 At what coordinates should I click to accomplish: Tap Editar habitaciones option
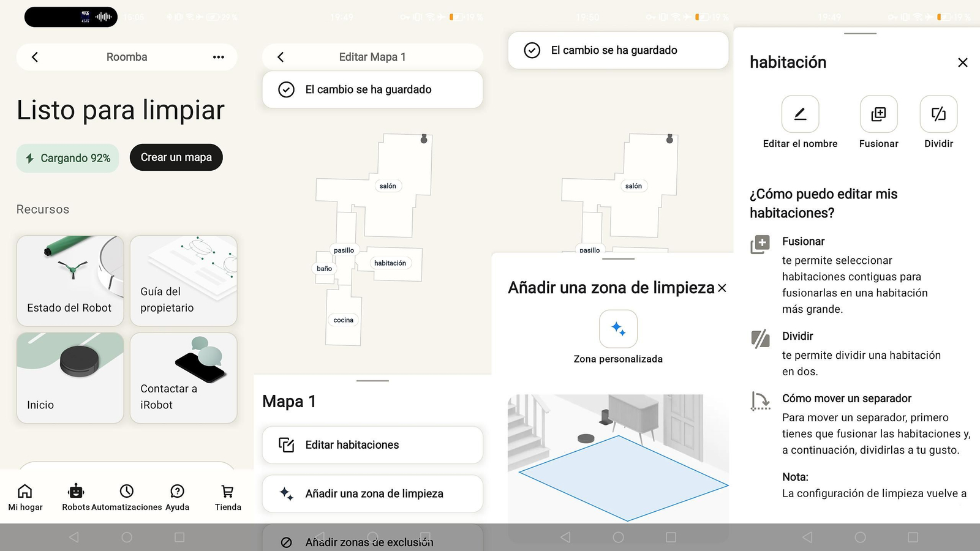372,445
